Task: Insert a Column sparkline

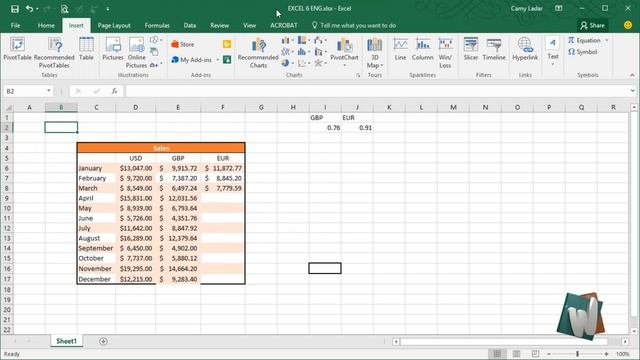Action: 422,49
